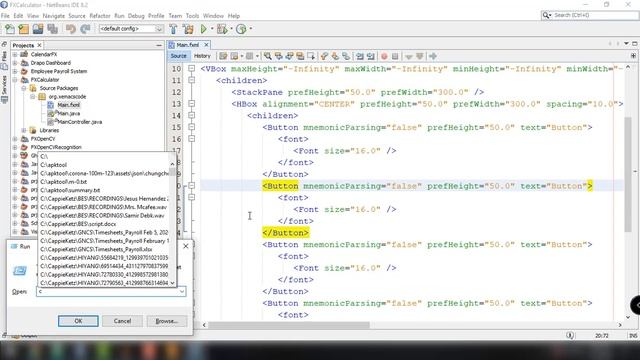Click the Save All toolbar icon
640x360 pixels.
(52, 29)
